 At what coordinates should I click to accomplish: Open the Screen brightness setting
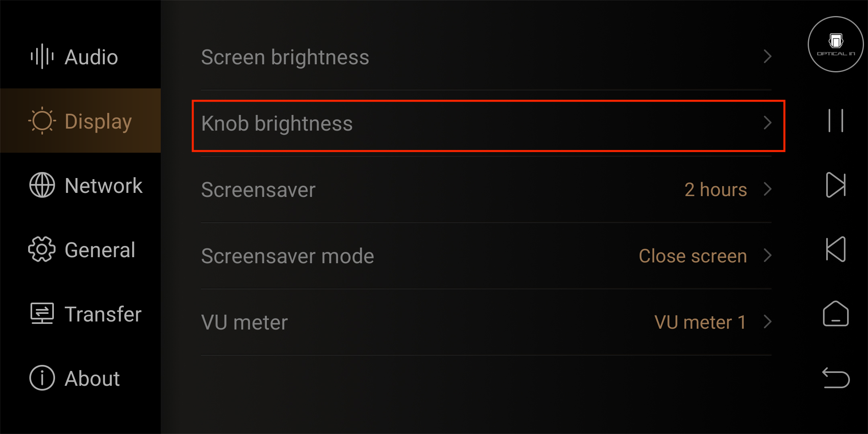(x=486, y=57)
